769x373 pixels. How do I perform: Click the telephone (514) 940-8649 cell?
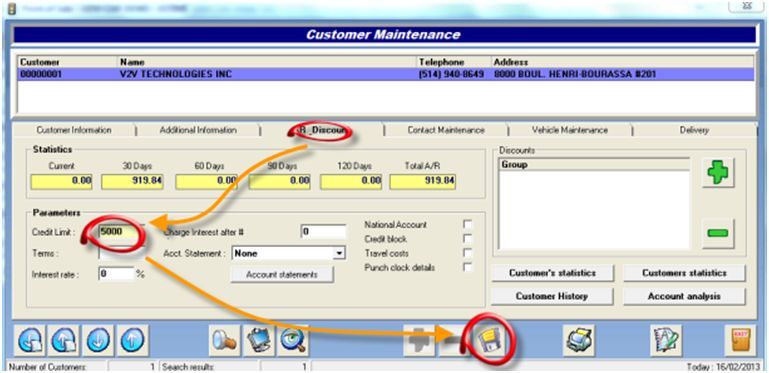tap(451, 75)
